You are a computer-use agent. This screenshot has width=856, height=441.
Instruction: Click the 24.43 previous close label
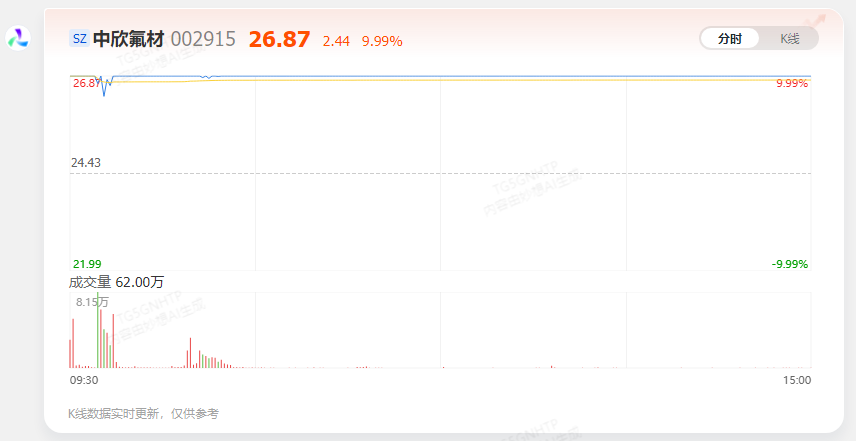[x=86, y=163]
